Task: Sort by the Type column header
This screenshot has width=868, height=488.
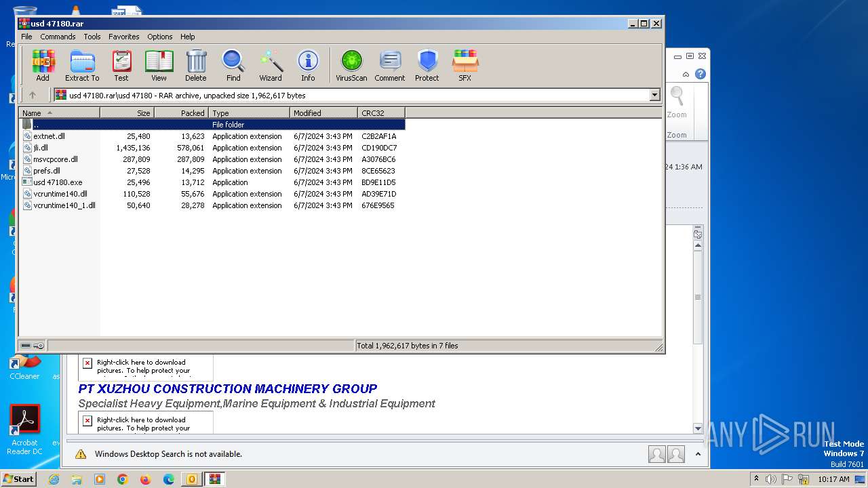Action: (250, 113)
